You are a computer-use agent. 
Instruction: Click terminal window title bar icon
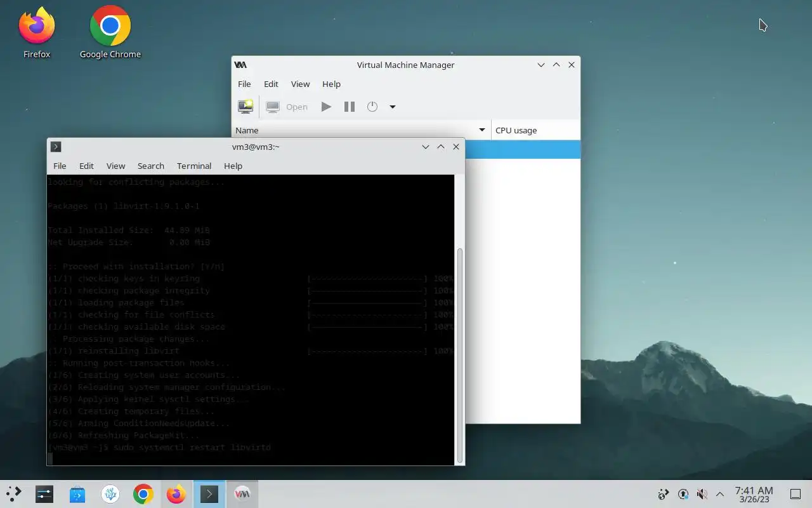point(56,147)
